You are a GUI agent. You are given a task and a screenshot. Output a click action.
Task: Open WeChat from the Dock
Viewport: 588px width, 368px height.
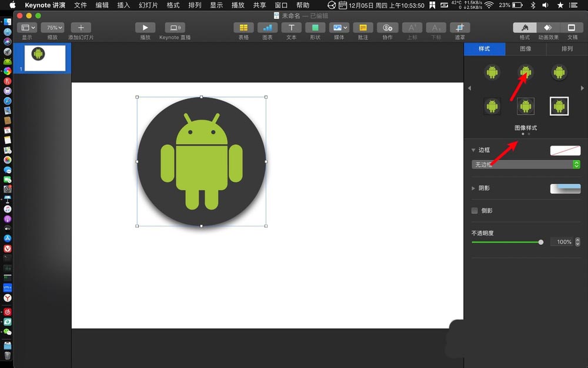8,332
